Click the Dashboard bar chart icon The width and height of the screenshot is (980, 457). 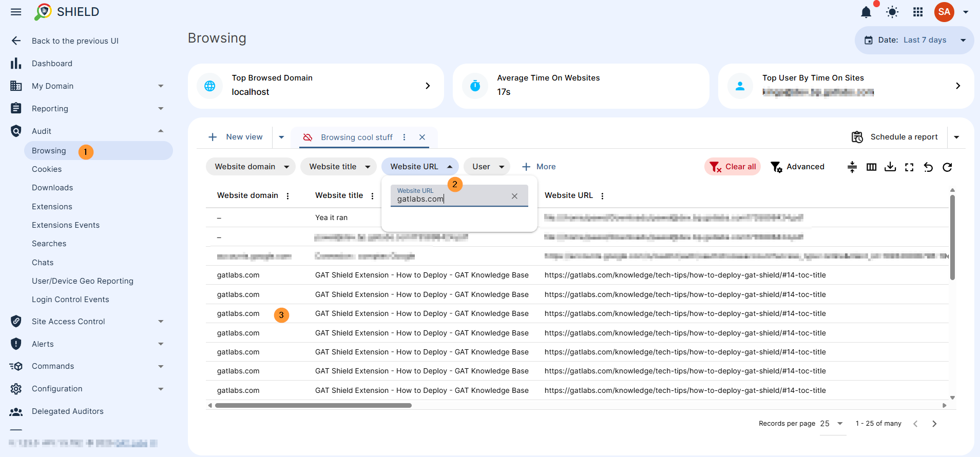click(x=16, y=63)
